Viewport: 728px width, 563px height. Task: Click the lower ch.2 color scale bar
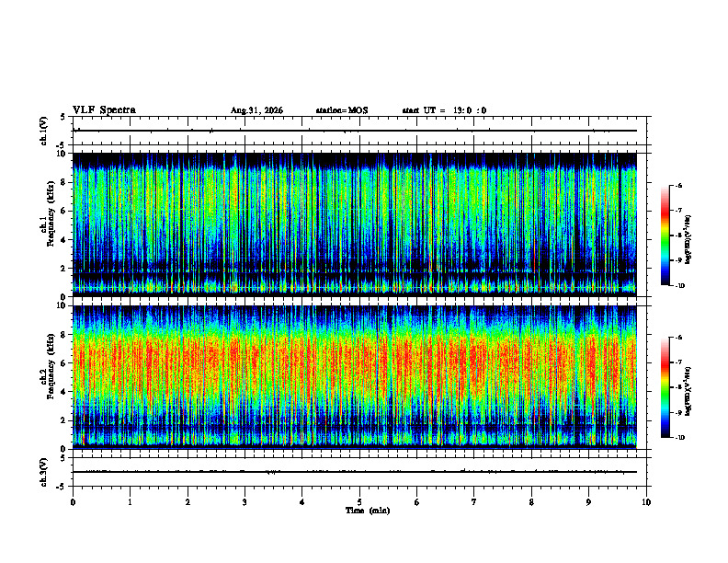click(x=665, y=387)
